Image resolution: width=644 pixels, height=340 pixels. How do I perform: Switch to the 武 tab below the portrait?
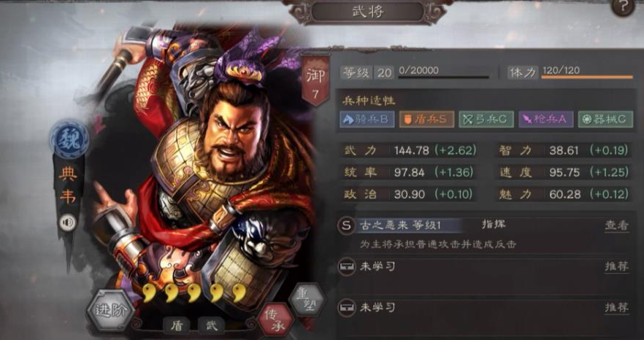(211, 325)
